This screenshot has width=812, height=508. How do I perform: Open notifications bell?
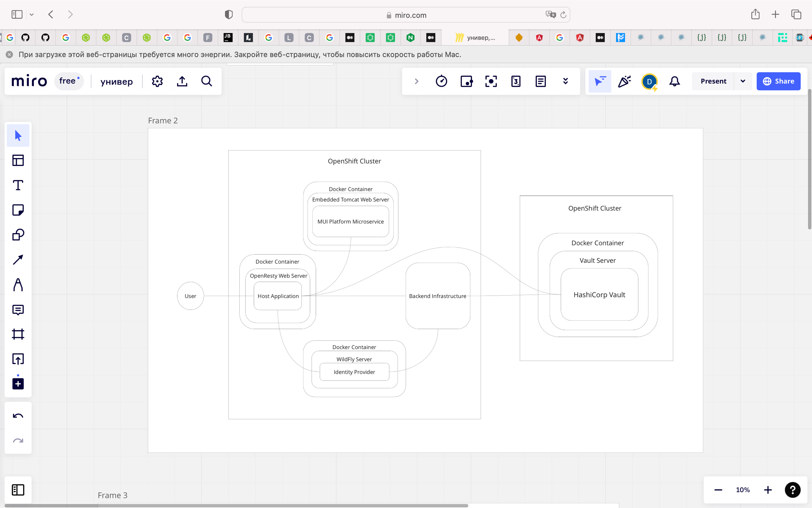point(674,81)
